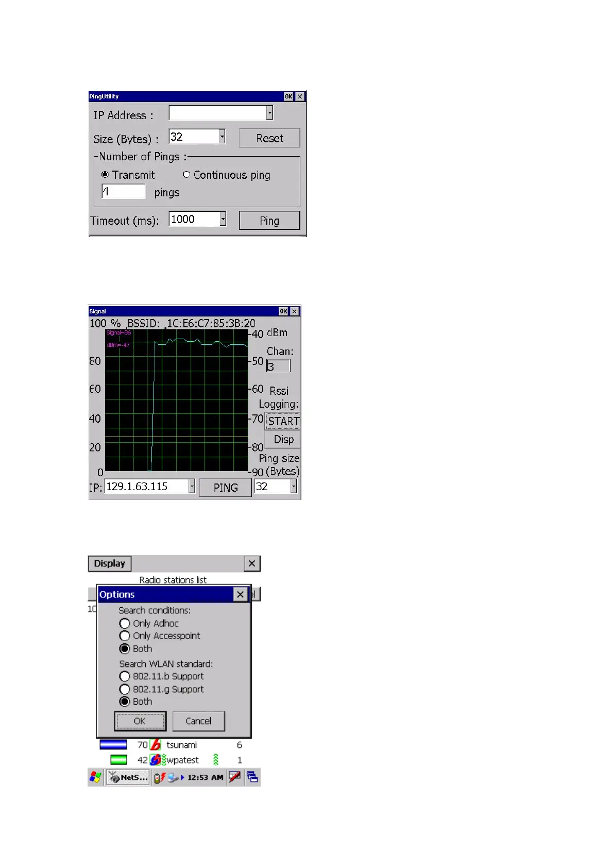This screenshot has height=868, width=613.
Task: Select the tsunami network row
Action: tap(171, 745)
